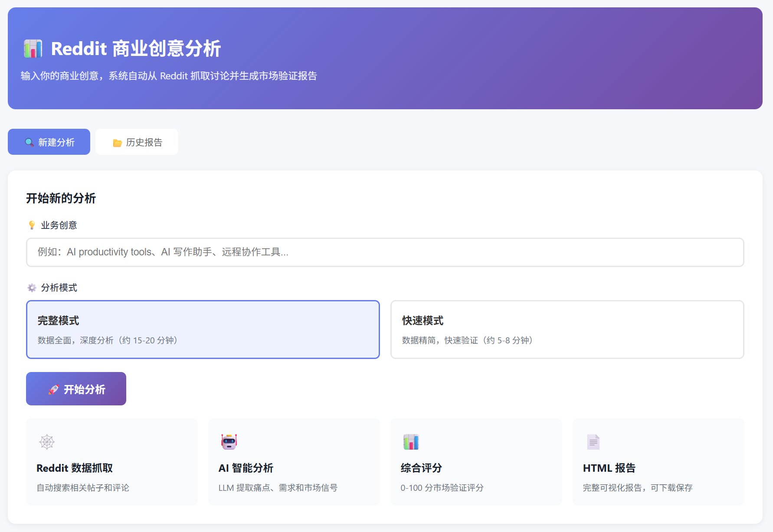Click the Reddit 数据抓取 card title

[x=75, y=468]
